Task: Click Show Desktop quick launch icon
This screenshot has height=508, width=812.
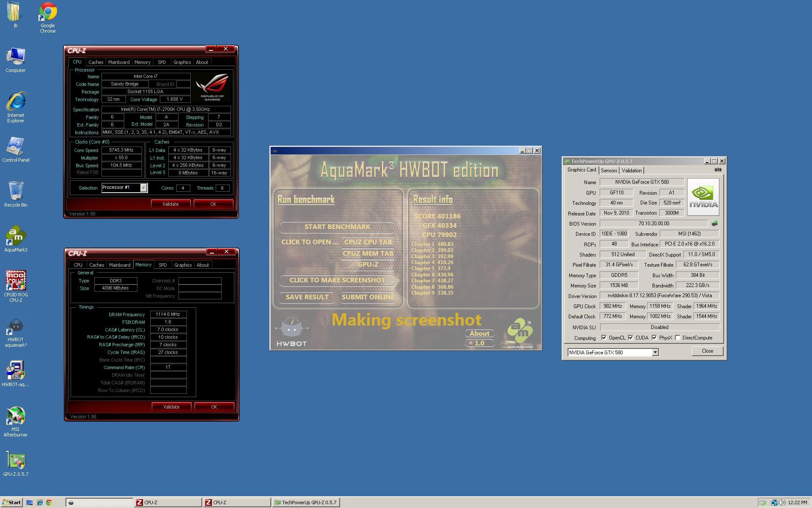Action: [x=30, y=502]
